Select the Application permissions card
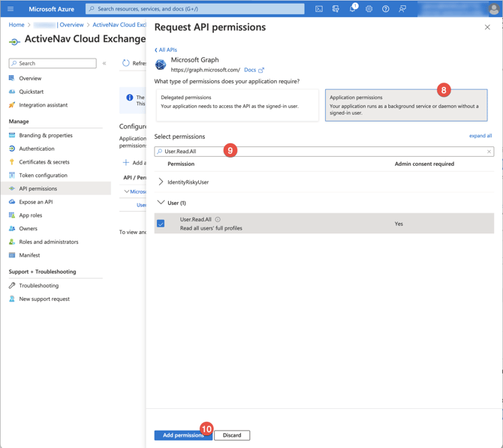The height and width of the screenshot is (448, 503). click(406, 105)
